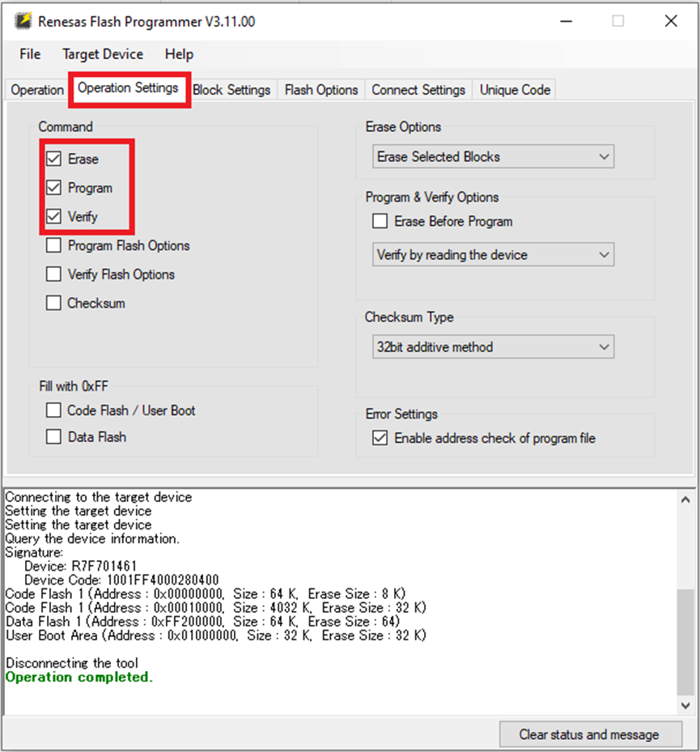Open the Unique Code tab
This screenshot has width=700, height=752.
(515, 90)
